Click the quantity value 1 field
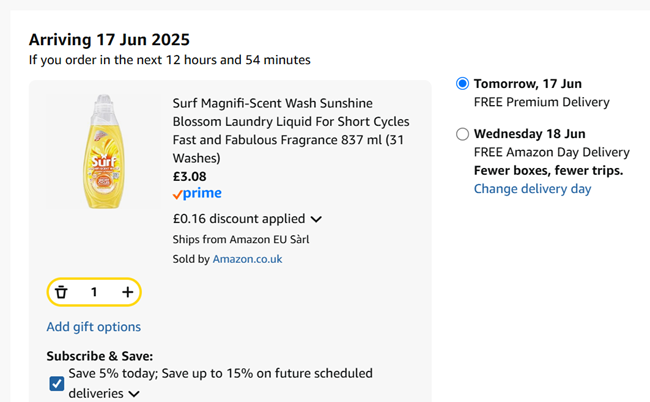The image size is (650, 402). [x=94, y=292]
